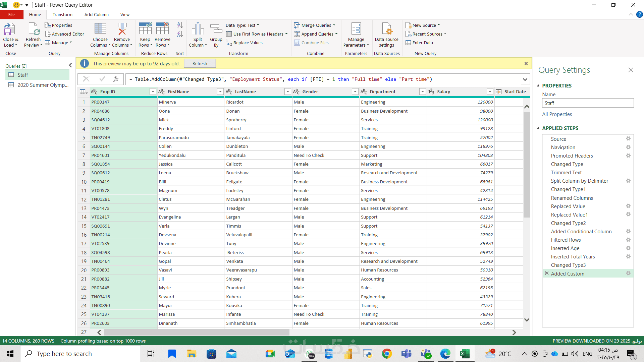Viewport: 644px width, 362px height.
Task: Delete the Added Custom step
Action: [x=546, y=274]
